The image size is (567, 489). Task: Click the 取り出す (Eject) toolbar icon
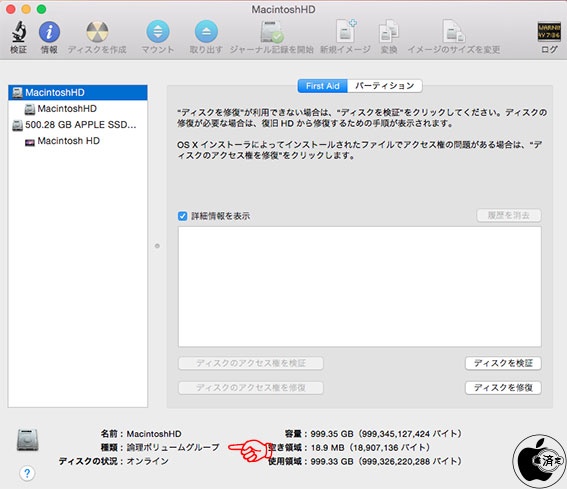click(206, 32)
